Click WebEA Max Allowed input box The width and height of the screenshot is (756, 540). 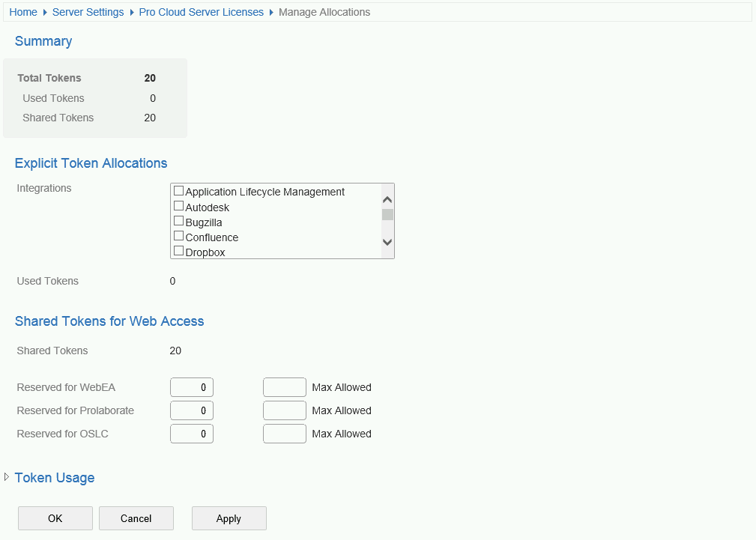click(x=285, y=387)
